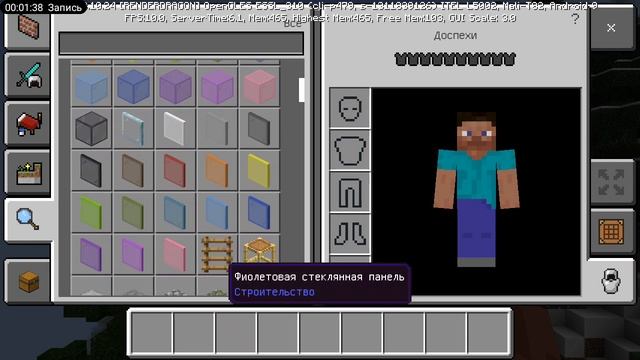This screenshot has width=640, height=360.
Task: Click the Steve character preview
Action: 476,189
